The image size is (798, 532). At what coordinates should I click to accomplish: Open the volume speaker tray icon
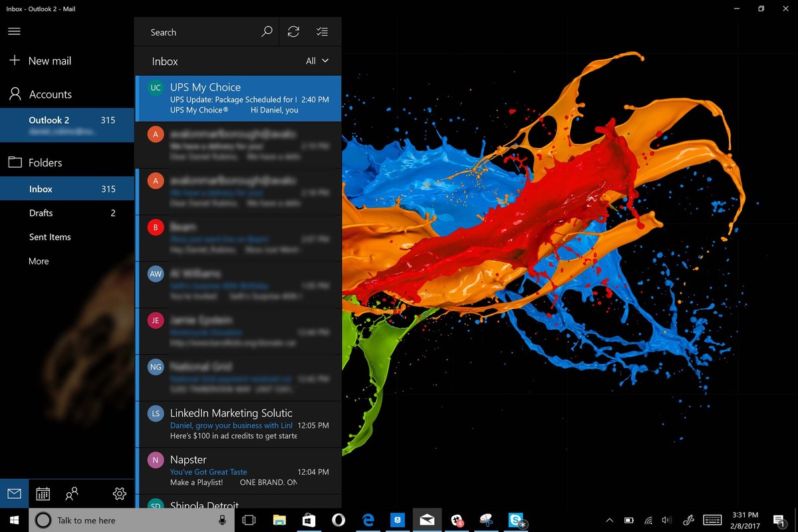pyautogui.click(x=667, y=520)
